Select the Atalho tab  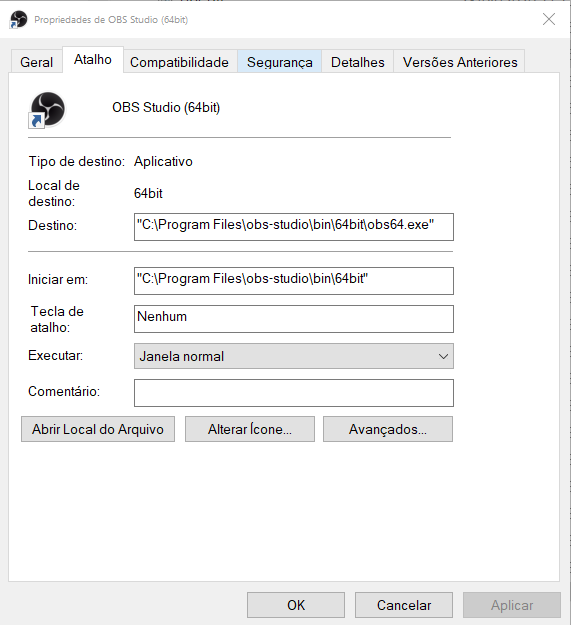click(93, 59)
